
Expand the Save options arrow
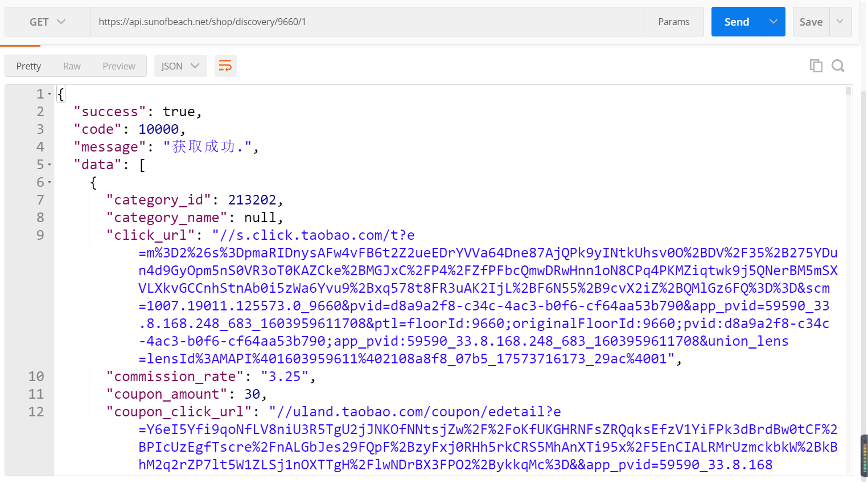[x=840, y=22]
